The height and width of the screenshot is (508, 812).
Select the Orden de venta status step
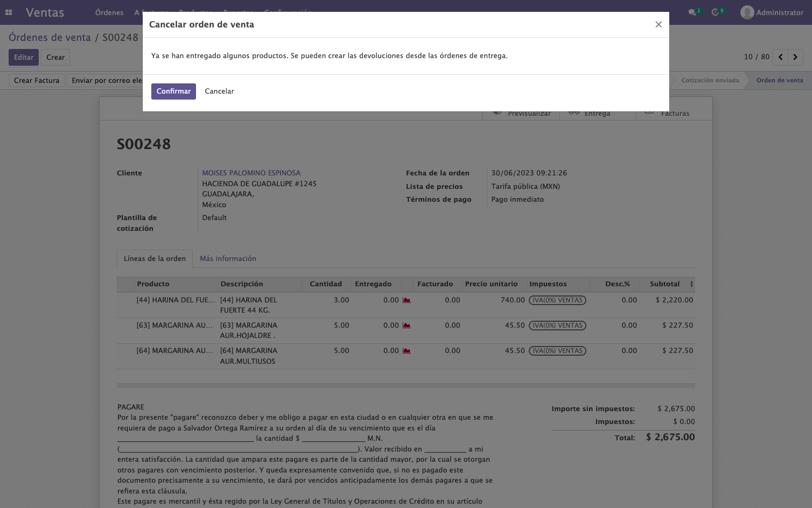pyautogui.click(x=779, y=81)
